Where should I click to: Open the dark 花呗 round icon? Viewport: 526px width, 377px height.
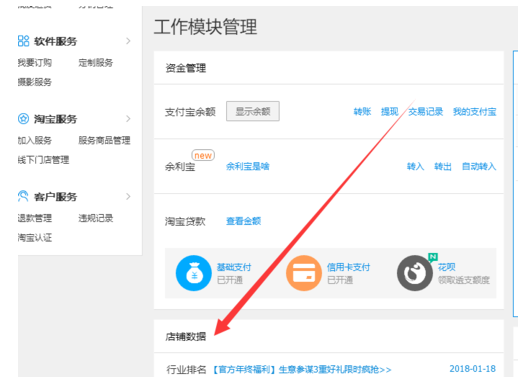415,273
